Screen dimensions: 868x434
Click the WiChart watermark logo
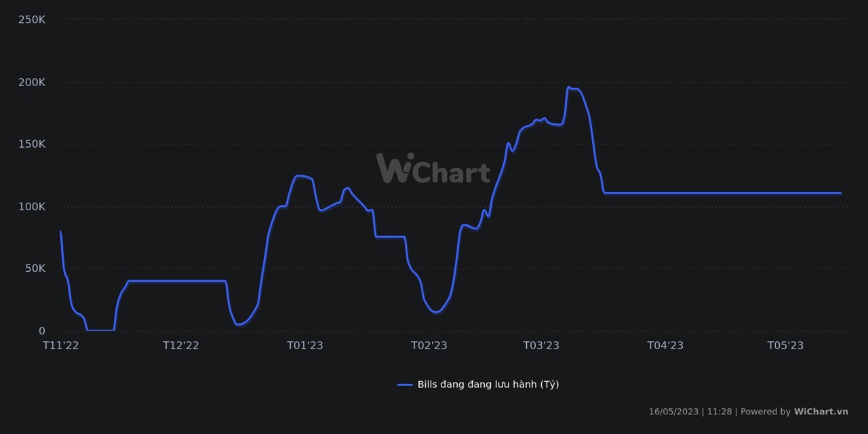pyautogui.click(x=433, y=168)
